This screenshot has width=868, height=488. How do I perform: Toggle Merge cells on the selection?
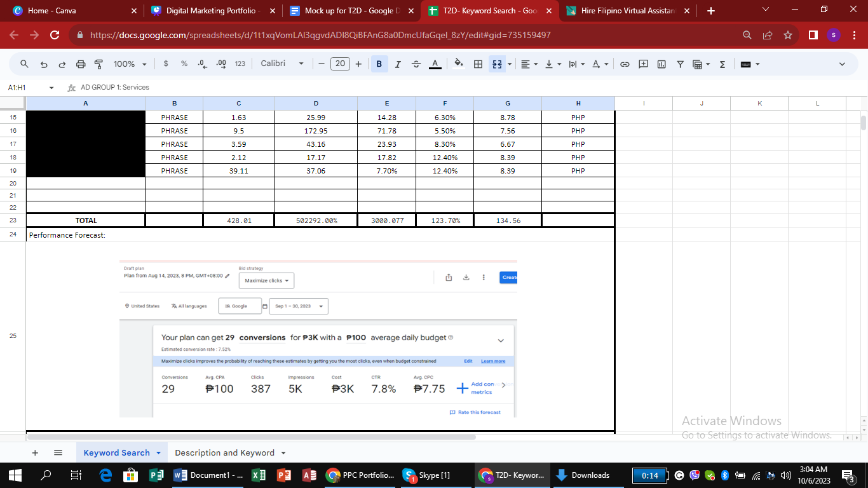[497, 64]
